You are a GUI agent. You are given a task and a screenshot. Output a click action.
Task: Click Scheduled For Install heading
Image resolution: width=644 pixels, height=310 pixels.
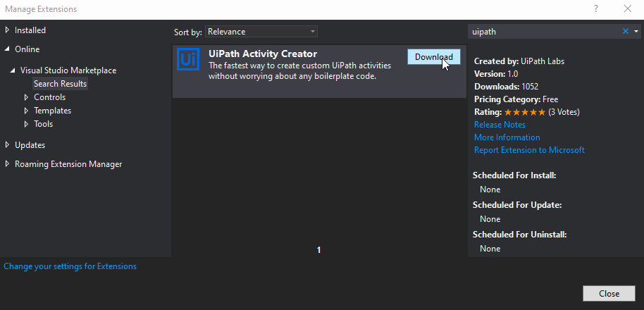tap(514, 175)
